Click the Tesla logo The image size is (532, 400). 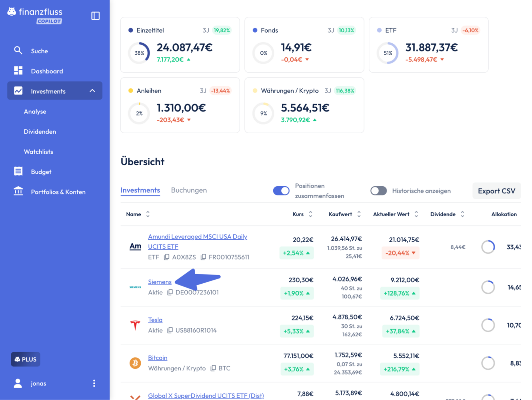pyautogui.click(x=135, y=326)
